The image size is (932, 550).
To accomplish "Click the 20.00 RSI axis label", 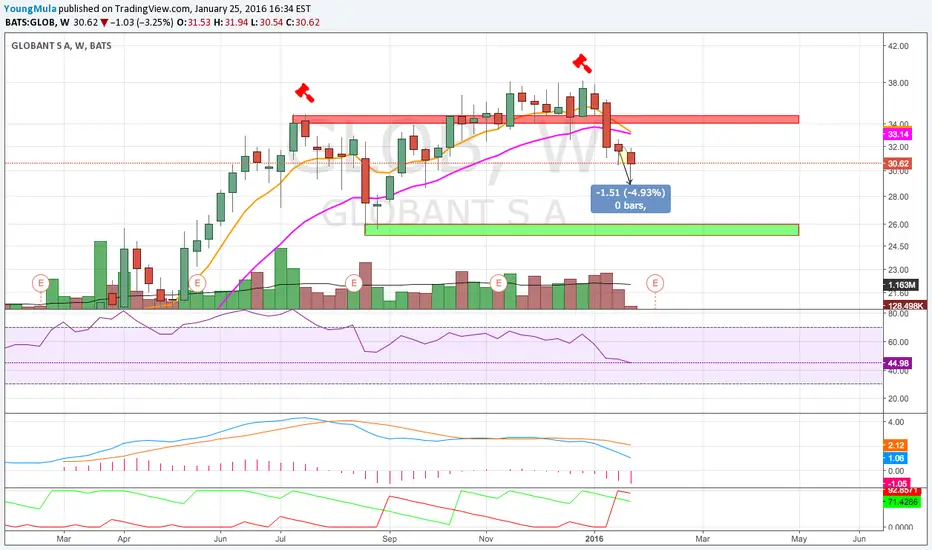I will point(898,399).
